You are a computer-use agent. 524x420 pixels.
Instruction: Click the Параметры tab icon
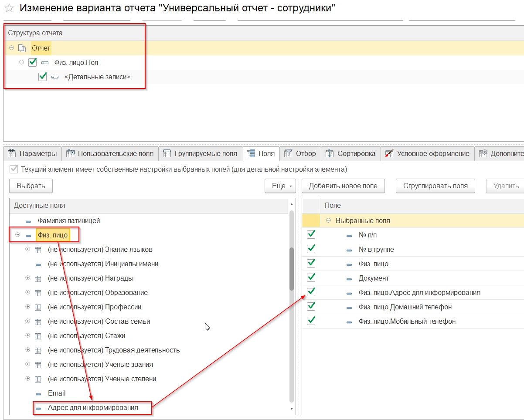tap(12, 153)
